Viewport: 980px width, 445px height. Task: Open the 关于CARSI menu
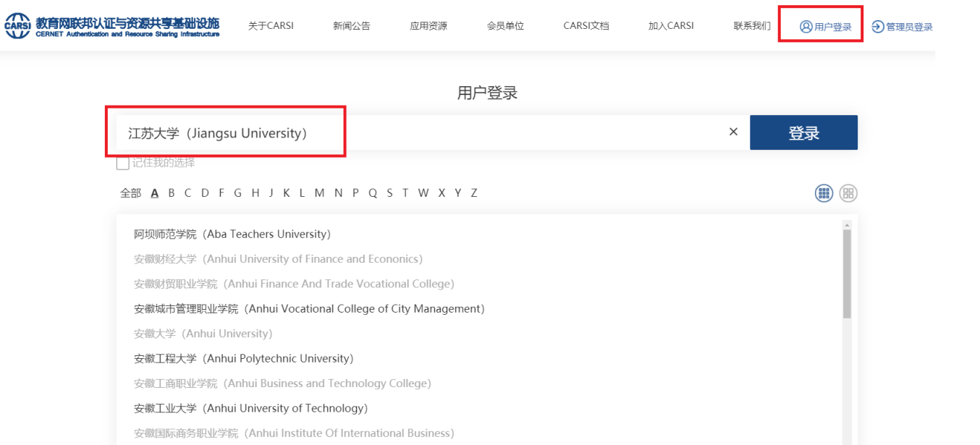[271, 26]
